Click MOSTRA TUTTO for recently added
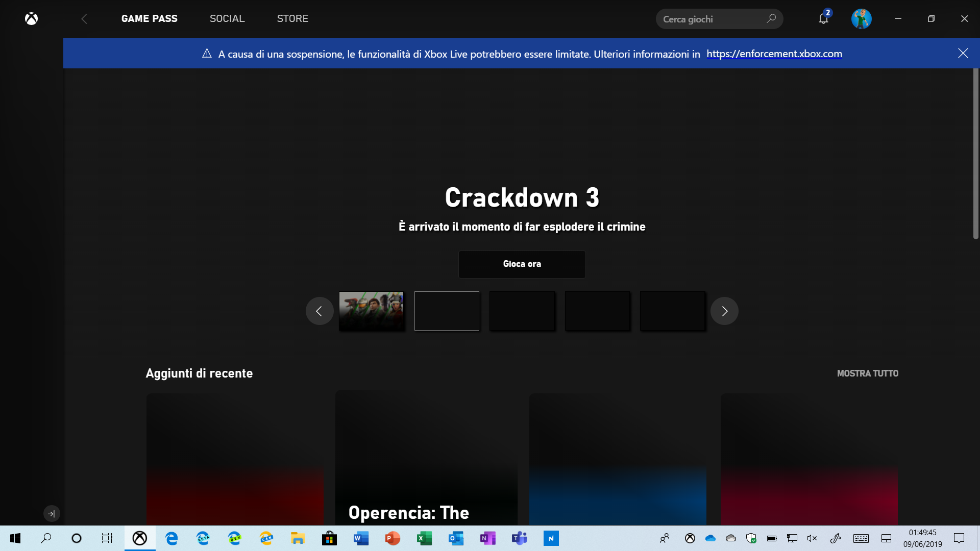 pos(868,373)
